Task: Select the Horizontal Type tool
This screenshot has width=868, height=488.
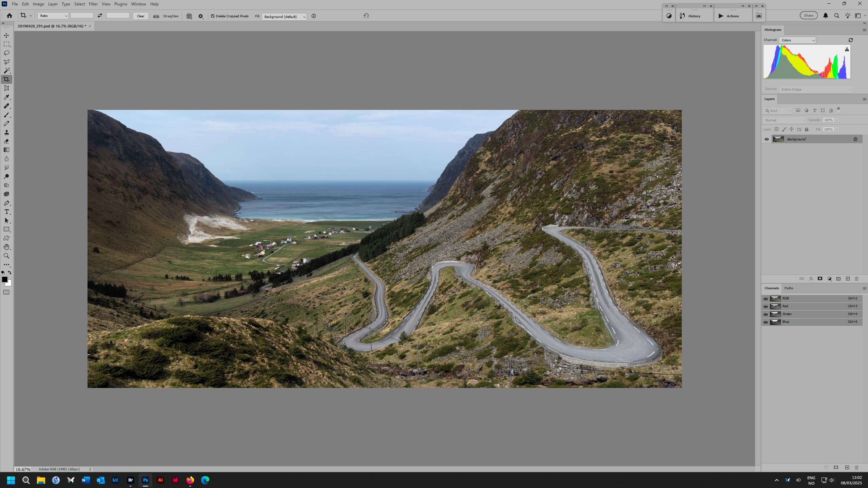Action: (6, 212)
